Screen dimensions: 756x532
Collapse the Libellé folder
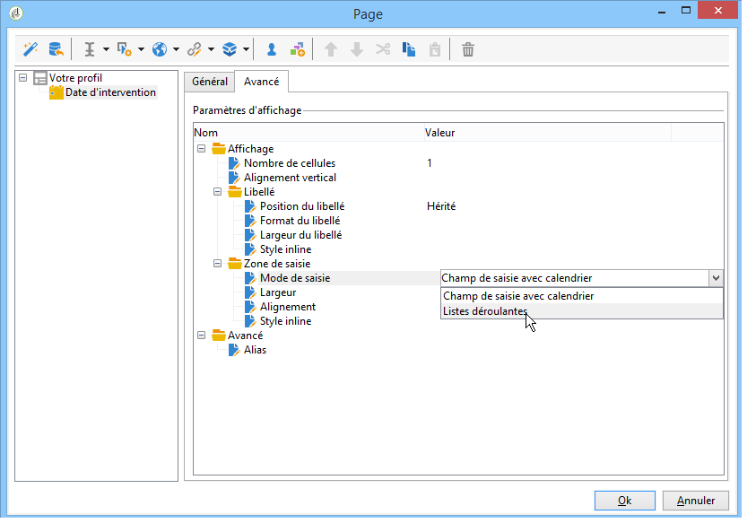[x=217, y=191]
